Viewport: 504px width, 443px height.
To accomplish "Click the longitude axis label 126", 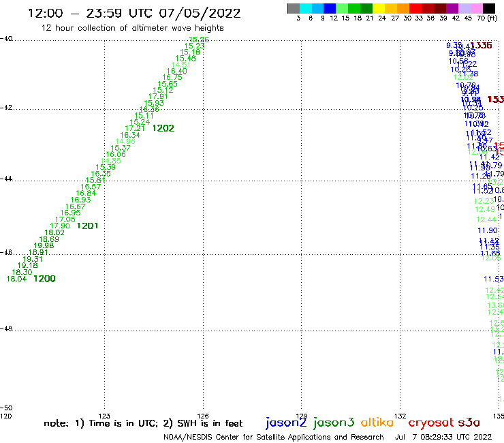I will coord(203,416).
